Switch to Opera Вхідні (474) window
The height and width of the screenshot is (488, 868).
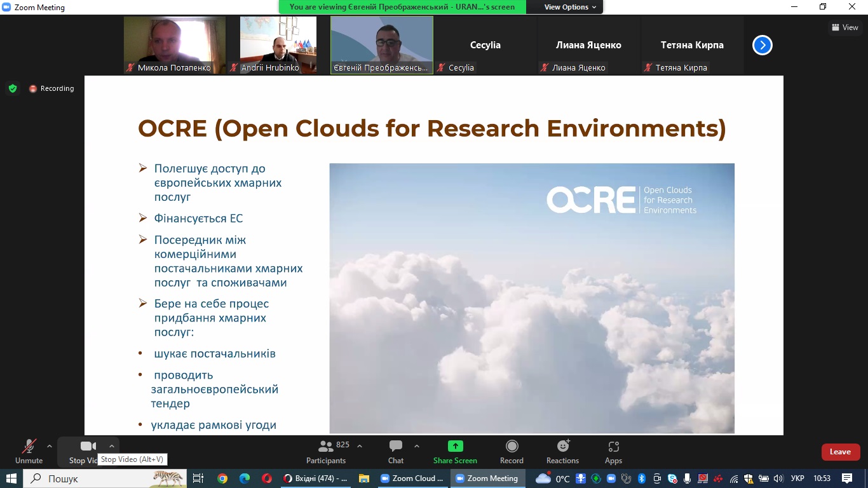(x=316, y=478)
